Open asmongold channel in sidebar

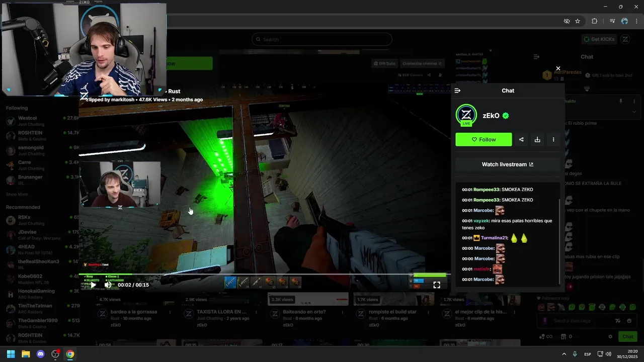[x=39, y=150]
